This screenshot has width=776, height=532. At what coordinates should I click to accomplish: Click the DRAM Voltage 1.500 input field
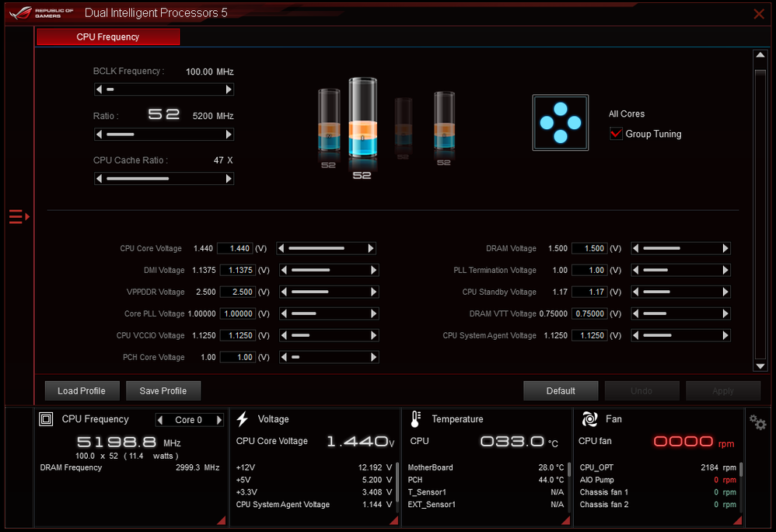(589, 248)
